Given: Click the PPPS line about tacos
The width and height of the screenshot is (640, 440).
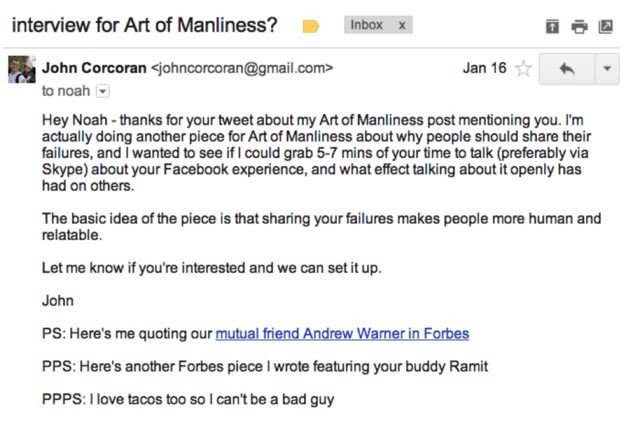Looking at the screenshot, I should click(188, 399).
